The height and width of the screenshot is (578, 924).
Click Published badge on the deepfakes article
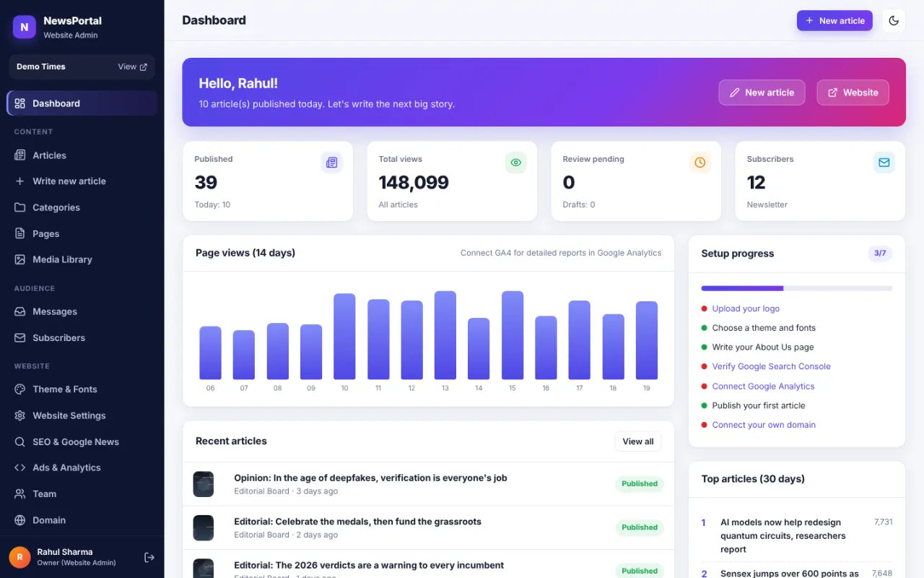tap(640, 484)
